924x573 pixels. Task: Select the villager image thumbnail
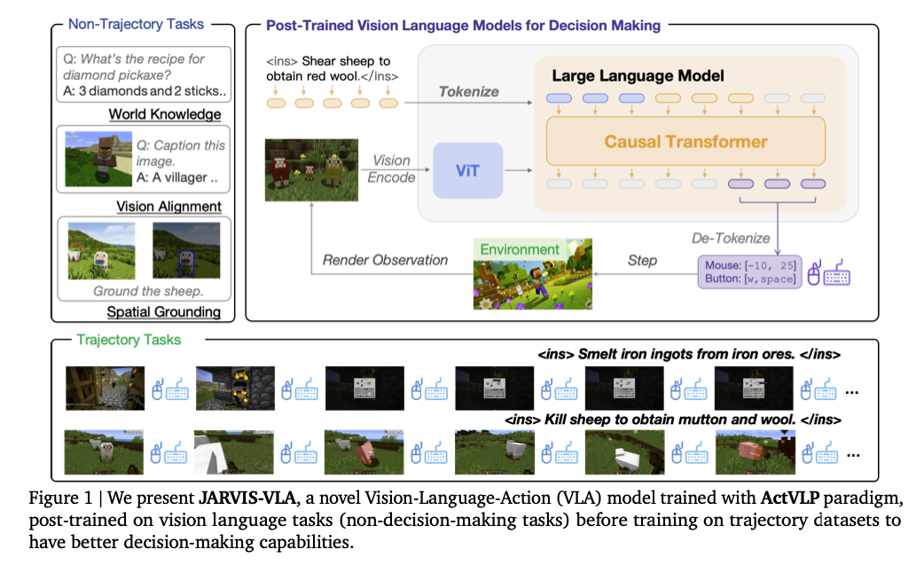98,159
